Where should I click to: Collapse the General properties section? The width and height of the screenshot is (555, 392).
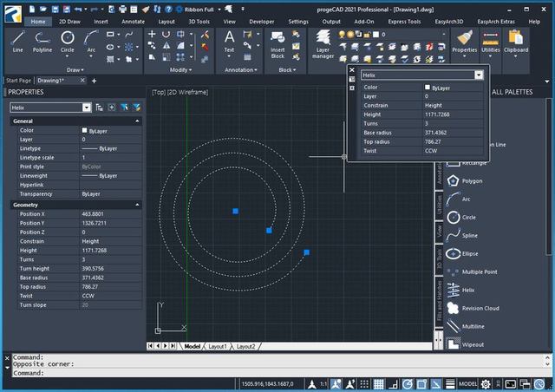[x=137, y=121]
